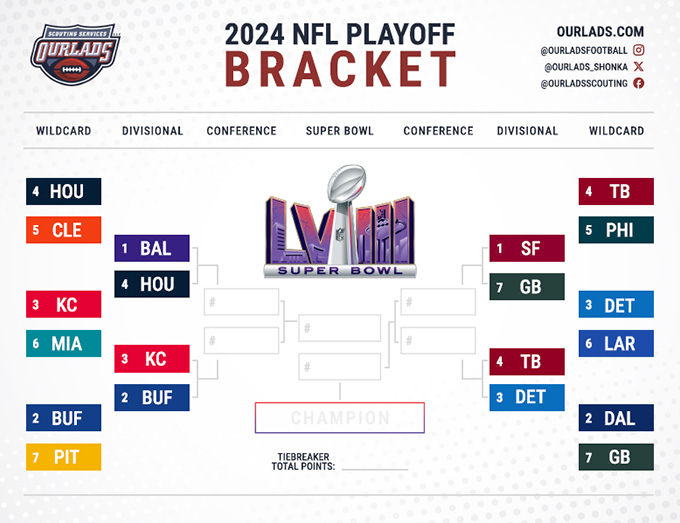Pick the 6 MIA wildcard team box

64,343
